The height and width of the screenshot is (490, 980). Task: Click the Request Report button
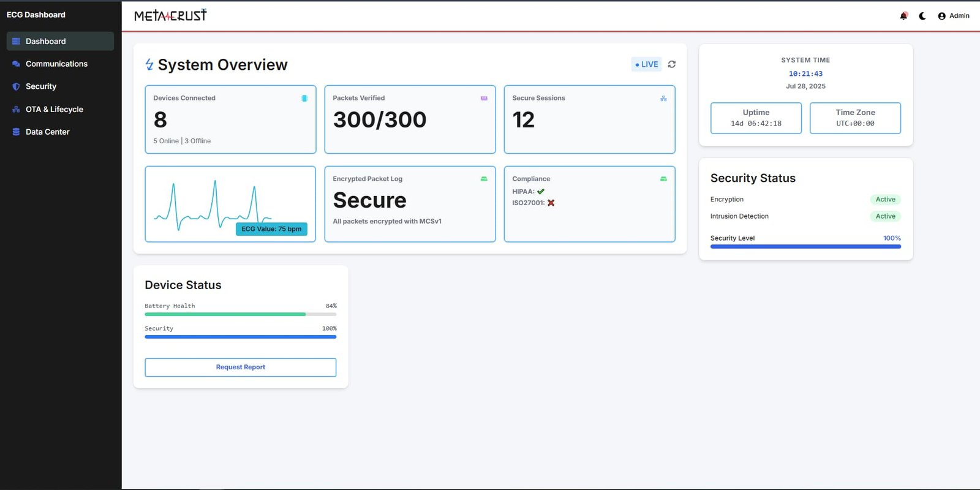point(240,367)
